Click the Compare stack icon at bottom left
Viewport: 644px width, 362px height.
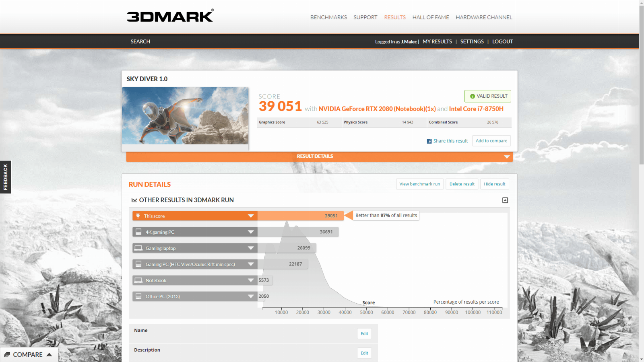(x=7, y=355)
